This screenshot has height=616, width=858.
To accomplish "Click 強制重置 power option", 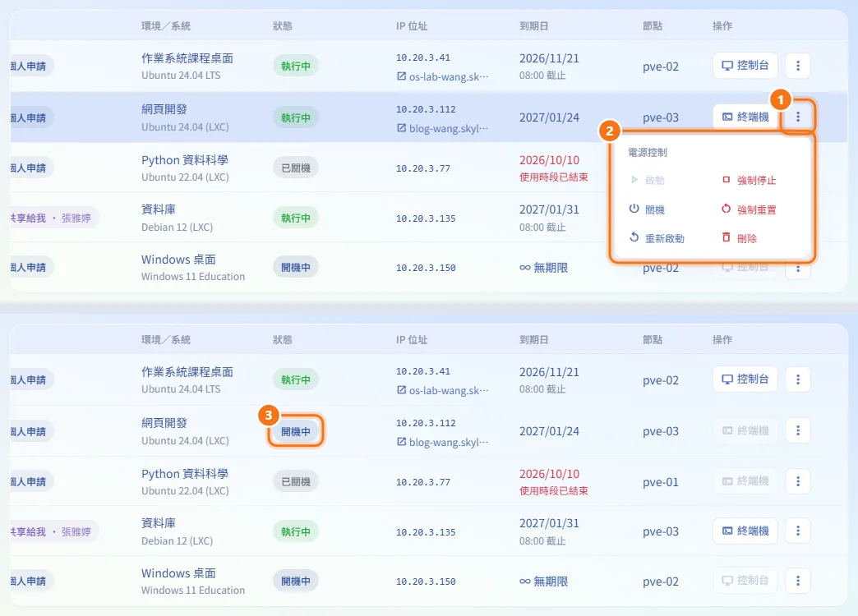I will click(750, 209).
